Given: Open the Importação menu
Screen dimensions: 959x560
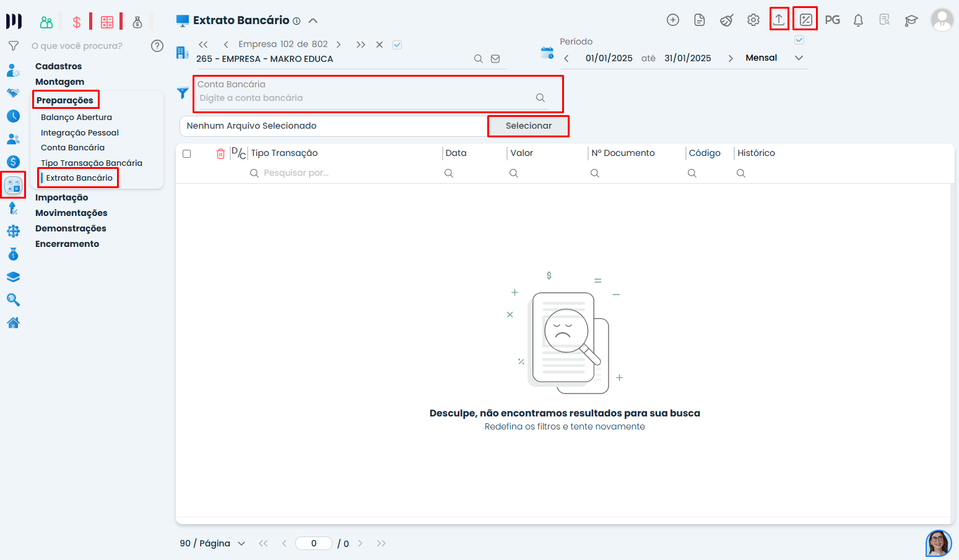Looking at the screenshot, I should (x=61, y=197).
